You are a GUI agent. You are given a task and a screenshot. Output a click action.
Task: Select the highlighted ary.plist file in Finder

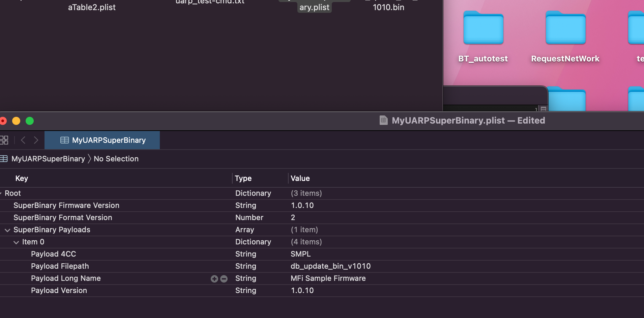pyautogui.click(x=314, y=7)
